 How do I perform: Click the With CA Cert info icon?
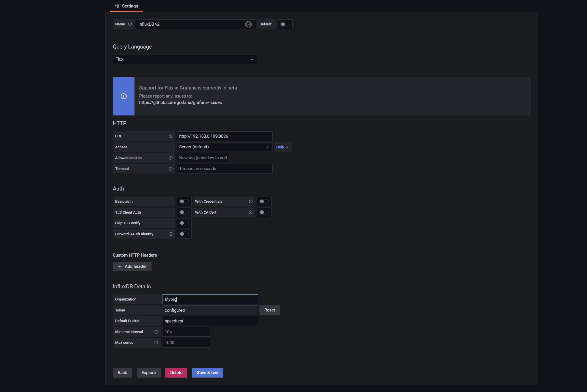[x=250, y=212]
